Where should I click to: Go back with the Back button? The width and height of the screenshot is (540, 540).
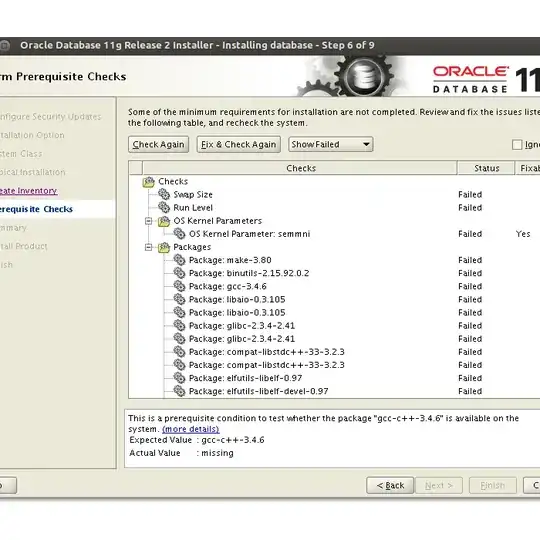(x=390, y=486)
